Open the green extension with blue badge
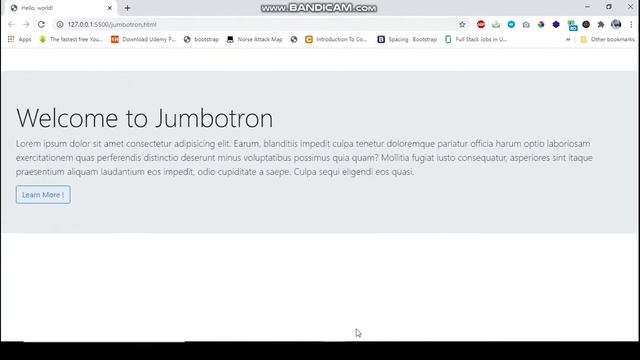Image resolution: width=640 pixels, height=360 pixels. tap(572, 25)
